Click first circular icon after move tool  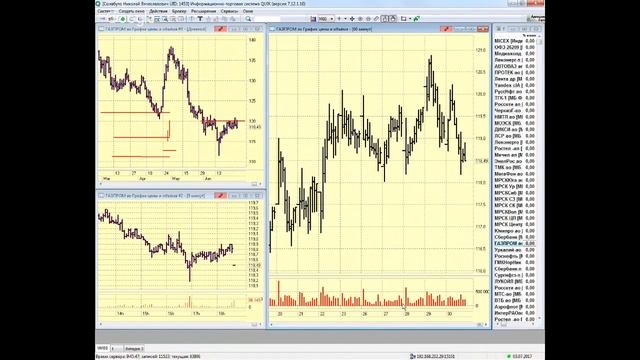click(360, 19)
